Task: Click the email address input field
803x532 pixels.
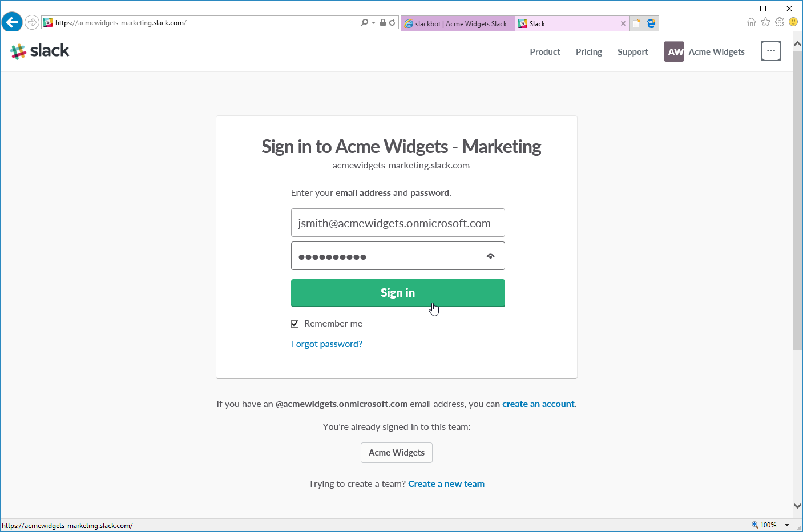Action: (398, 223)
